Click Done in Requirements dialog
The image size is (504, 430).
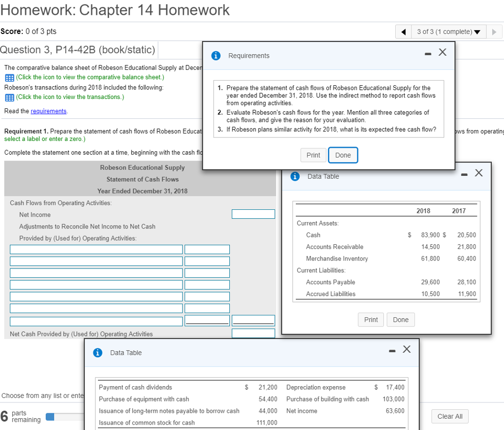tap(343, 155)
